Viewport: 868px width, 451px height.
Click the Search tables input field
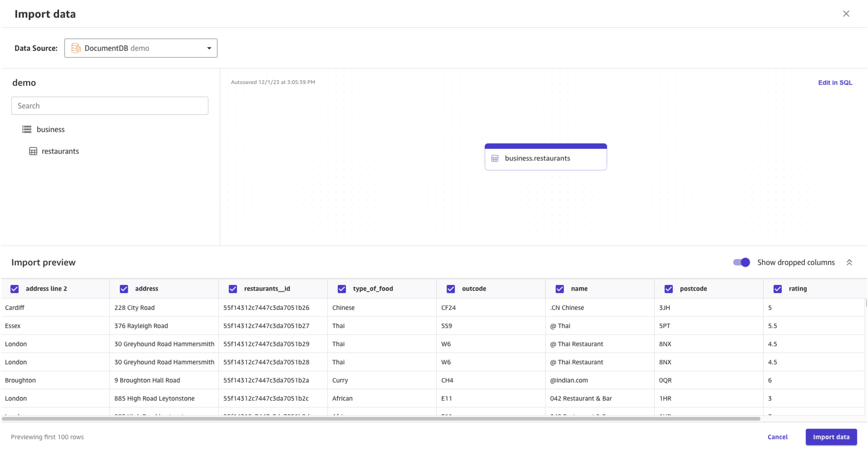(x=109, y=106)
